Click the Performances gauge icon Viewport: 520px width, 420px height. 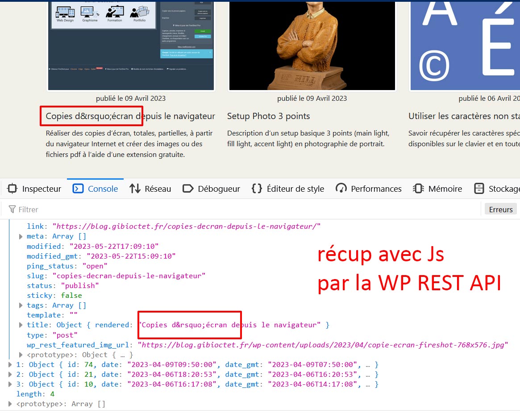click(341, 189)
